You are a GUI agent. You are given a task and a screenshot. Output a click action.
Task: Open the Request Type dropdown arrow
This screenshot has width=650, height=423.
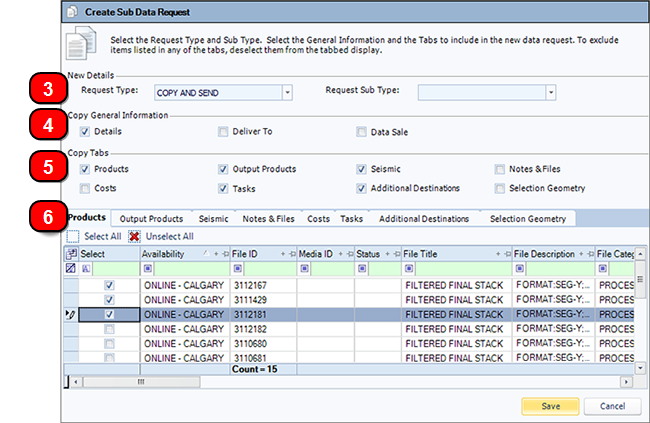[287, 92]
